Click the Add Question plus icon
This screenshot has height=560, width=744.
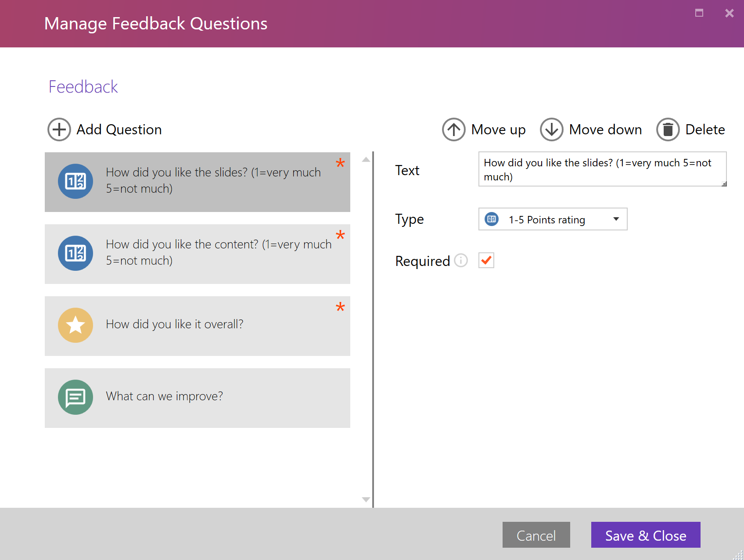coord(58,129)
